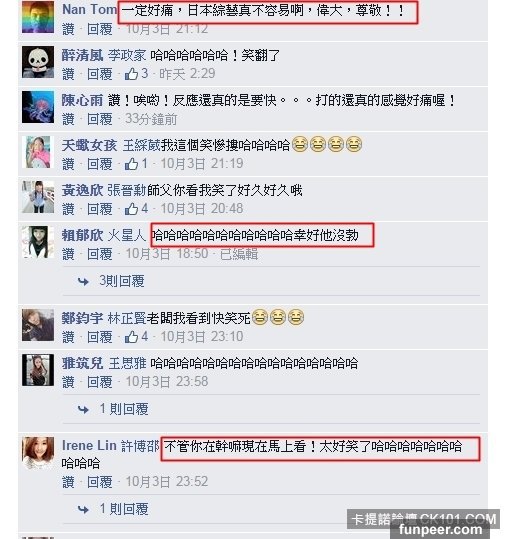Open Irene Lin's profile name link
Screen dimensions: 510x539
89,446
